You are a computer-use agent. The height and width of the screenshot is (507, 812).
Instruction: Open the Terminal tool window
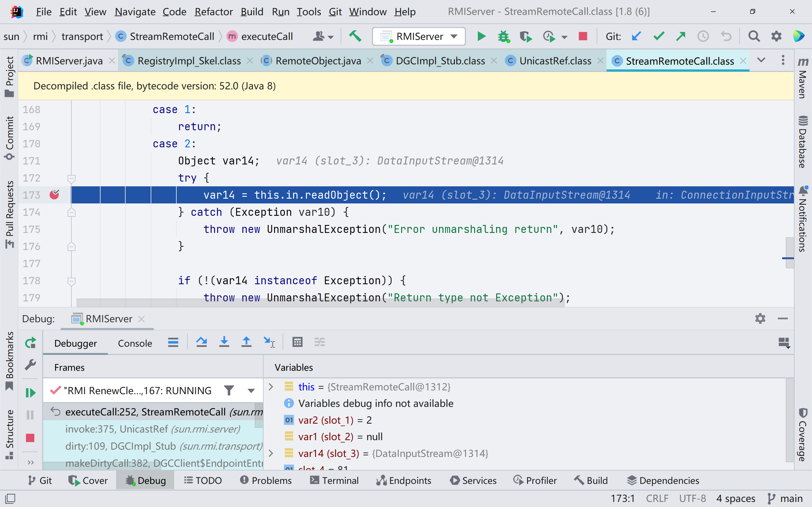[334, 480]
